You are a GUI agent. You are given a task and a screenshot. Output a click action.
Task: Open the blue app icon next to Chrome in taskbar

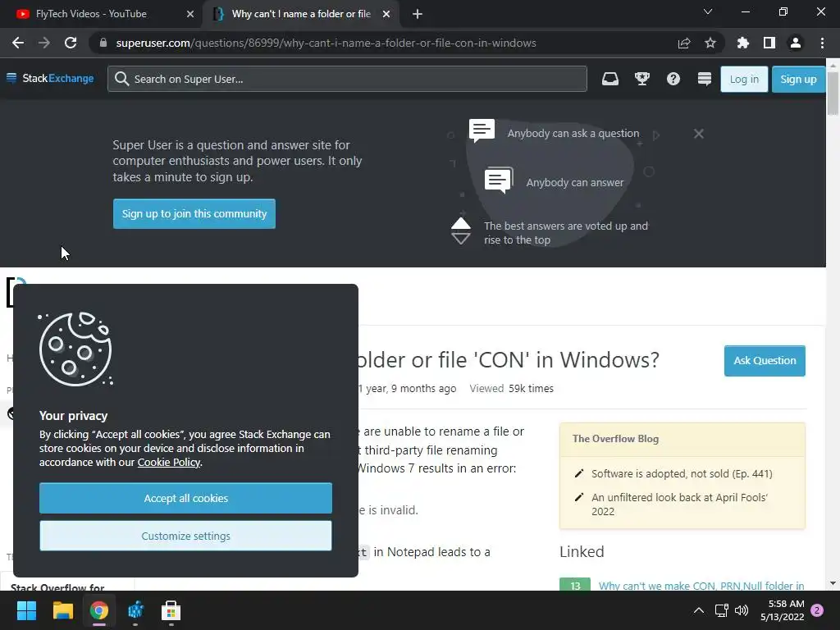(135, 610)
